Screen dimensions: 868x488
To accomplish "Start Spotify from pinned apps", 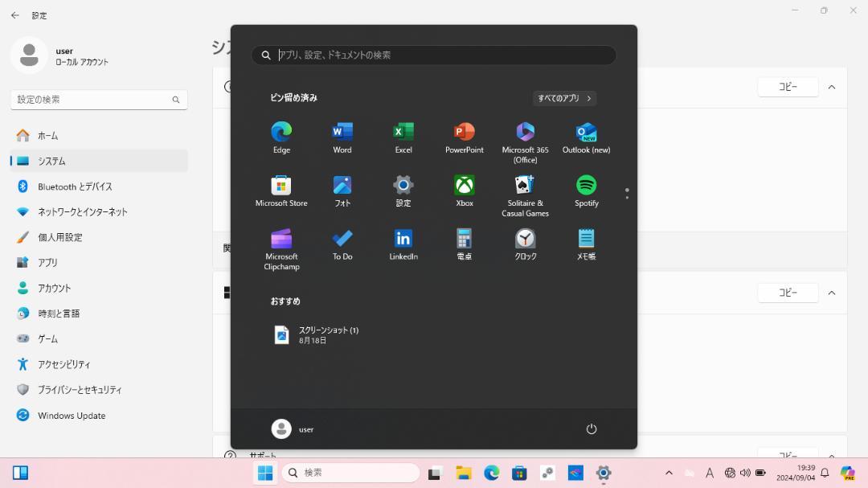I will 586,191.
